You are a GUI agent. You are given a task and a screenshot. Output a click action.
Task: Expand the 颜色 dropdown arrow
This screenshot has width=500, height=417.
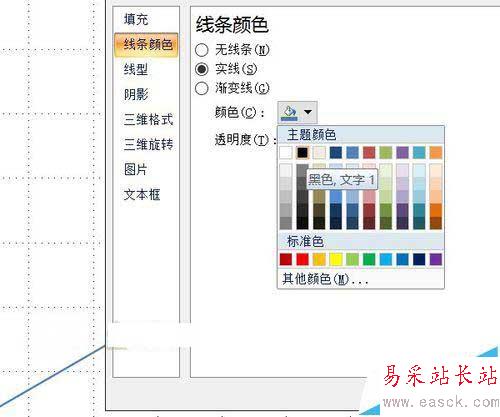308,112
